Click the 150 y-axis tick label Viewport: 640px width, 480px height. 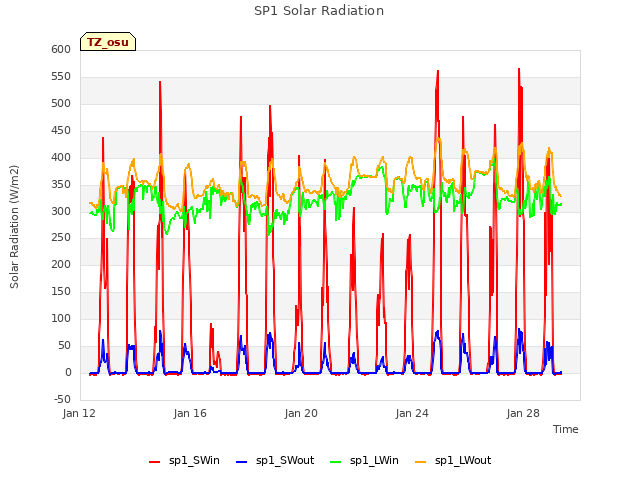[x=61, y=291]
